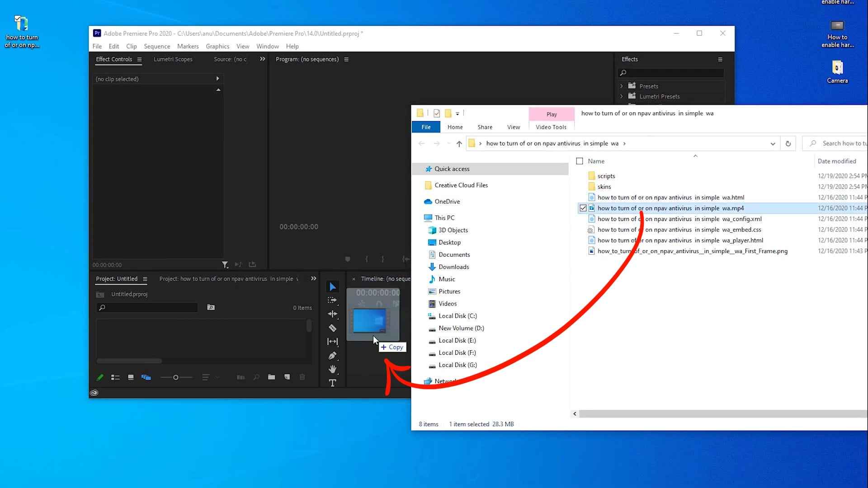
Task: Select the Ripple Edit tool
Action: click(x=332, y=314)
